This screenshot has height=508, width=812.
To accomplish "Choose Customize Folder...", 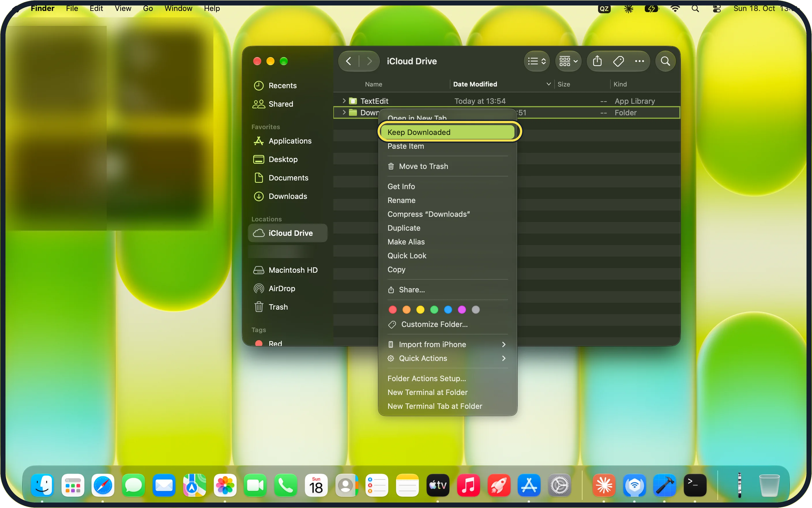I will [447, 324].
